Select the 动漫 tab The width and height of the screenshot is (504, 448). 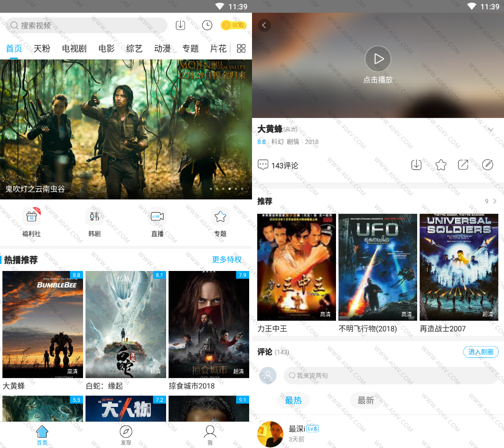(162, 49)
